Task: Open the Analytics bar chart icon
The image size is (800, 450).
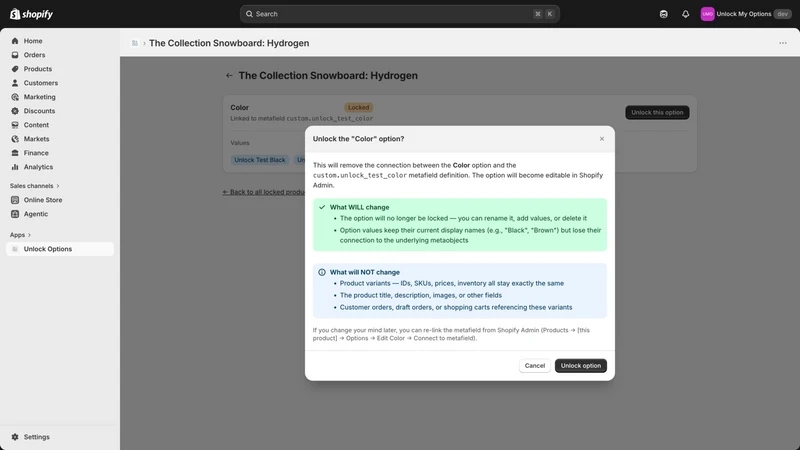Action: (x=15, y=167)
